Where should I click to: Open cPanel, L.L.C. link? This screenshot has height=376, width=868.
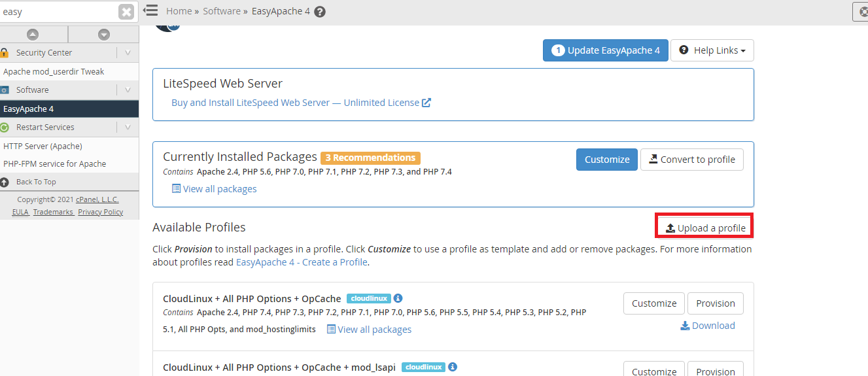click(97, 199)
